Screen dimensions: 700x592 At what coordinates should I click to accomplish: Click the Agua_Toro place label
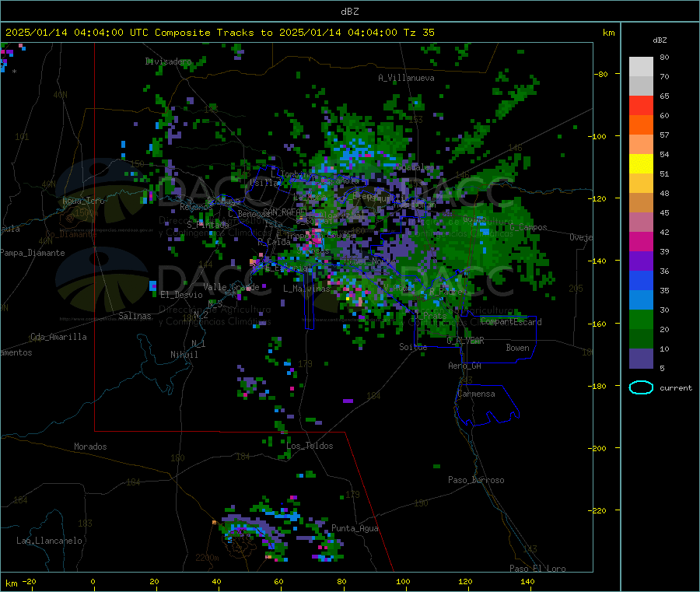click(x=83, y=201)
